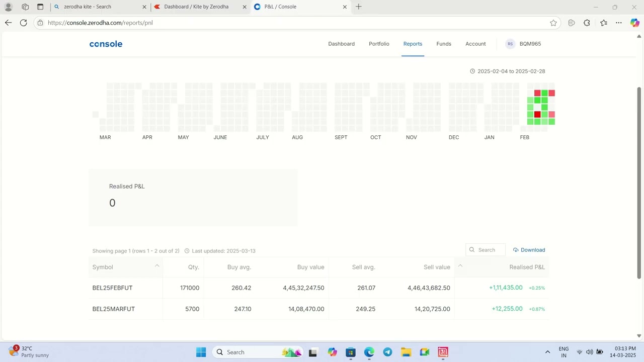Close the zerodha kite Search tab

[144, 7]
